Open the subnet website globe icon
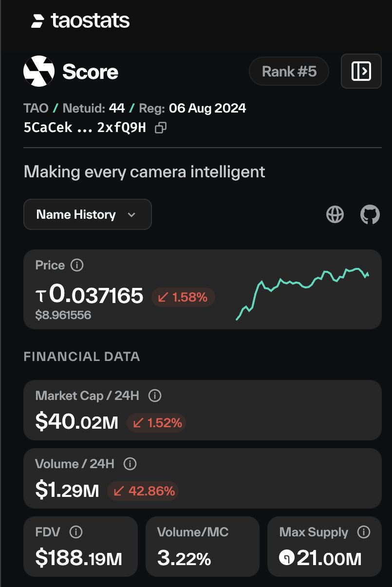 [335, 214]
